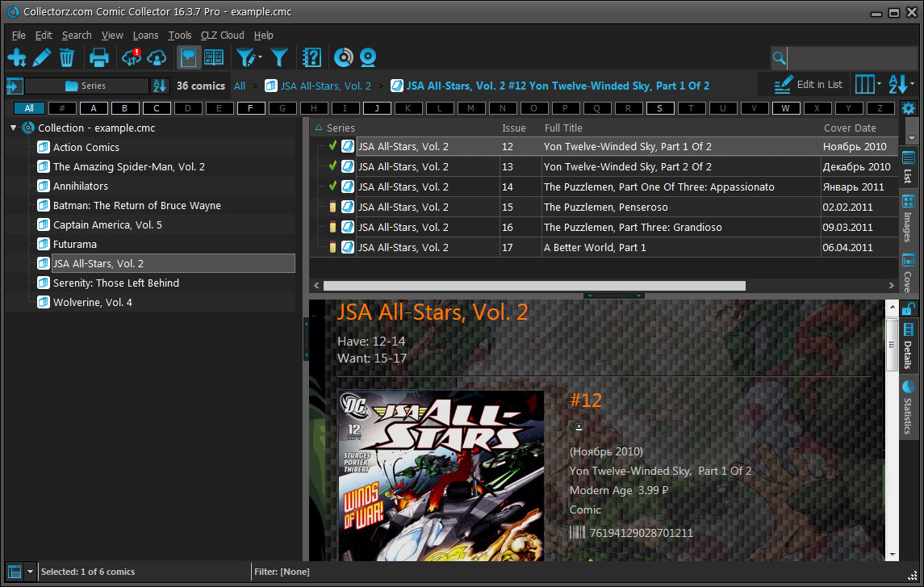
Task: Click the All breadcrumb link
Action: [x=239, y=86]
